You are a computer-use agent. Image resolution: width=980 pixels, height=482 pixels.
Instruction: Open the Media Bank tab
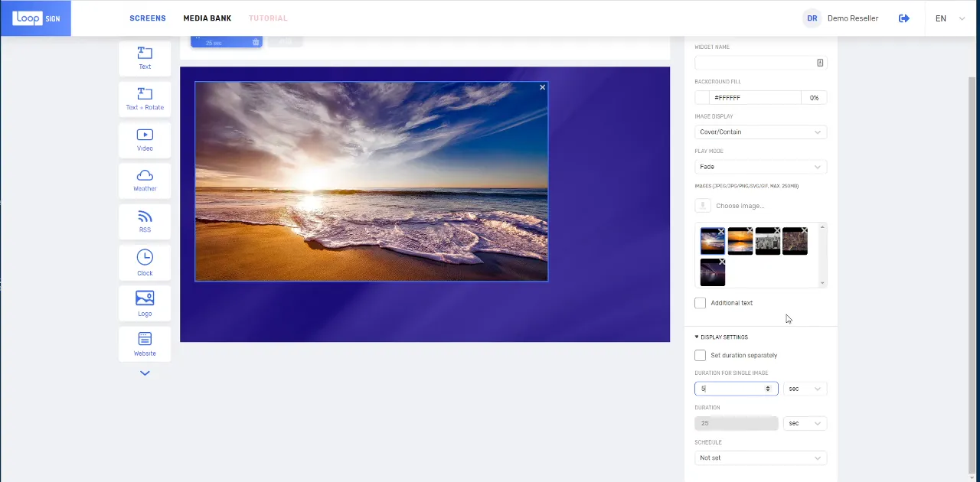coord(207,18)
